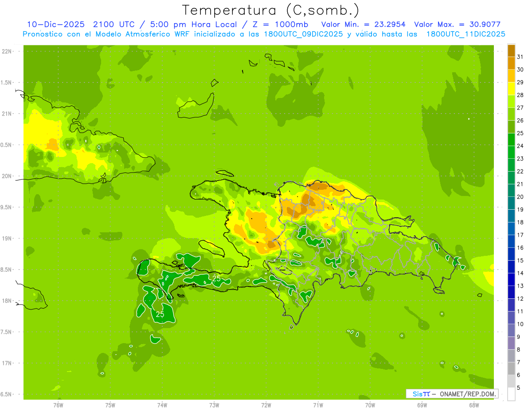Click the "SisPI" logo text
532x411 pixels.
421,394
